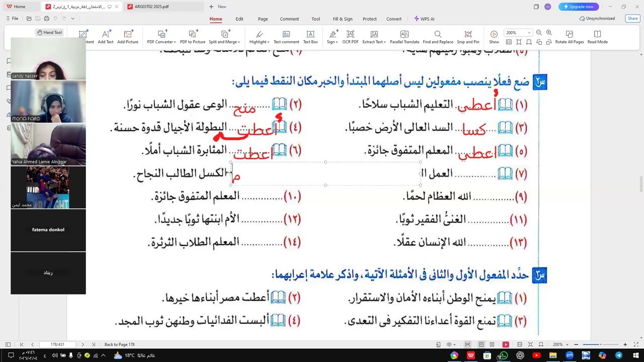Open the Fill & Sign tab
The height and width of the screenshot is (362, 644).
point(343,19)
